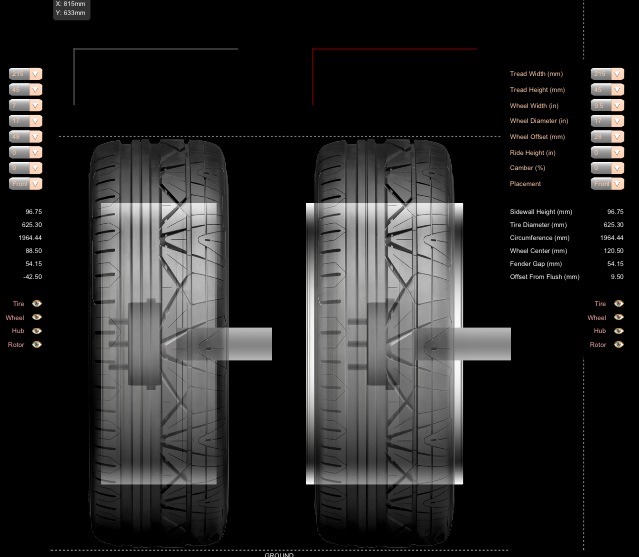
Task: Hide the left setup's Tire layer
Action: click(x=37, y=303)
